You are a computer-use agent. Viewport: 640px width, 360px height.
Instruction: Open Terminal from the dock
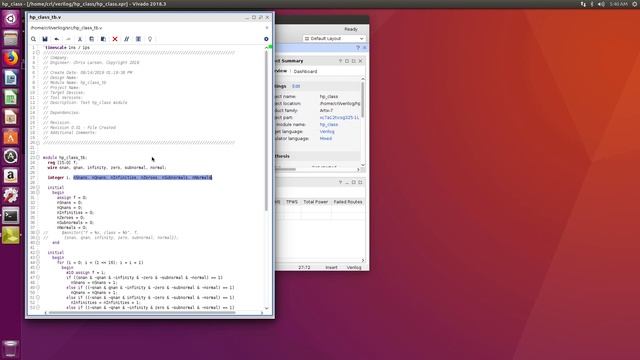pos(11,215)
